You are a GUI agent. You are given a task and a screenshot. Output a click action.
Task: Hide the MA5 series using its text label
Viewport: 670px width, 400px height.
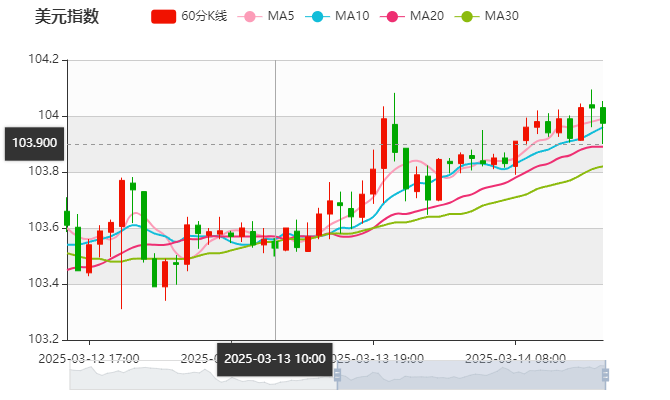point(281,16)
